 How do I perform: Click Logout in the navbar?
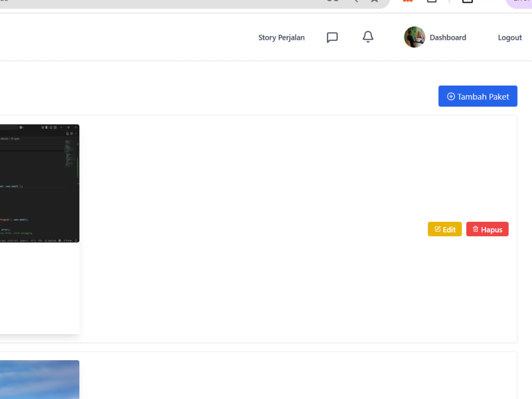pyautogui.click(x=510, y=37)
